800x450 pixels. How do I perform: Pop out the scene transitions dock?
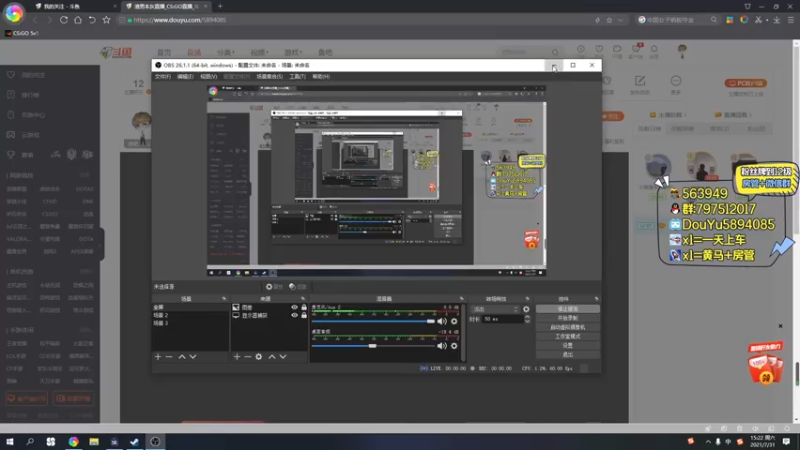pos(527,298)
